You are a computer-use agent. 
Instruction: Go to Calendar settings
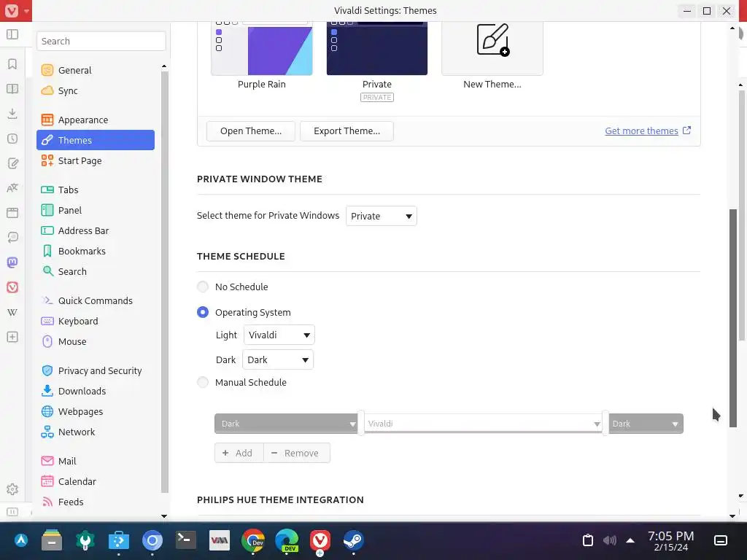(x=96, y=481)
